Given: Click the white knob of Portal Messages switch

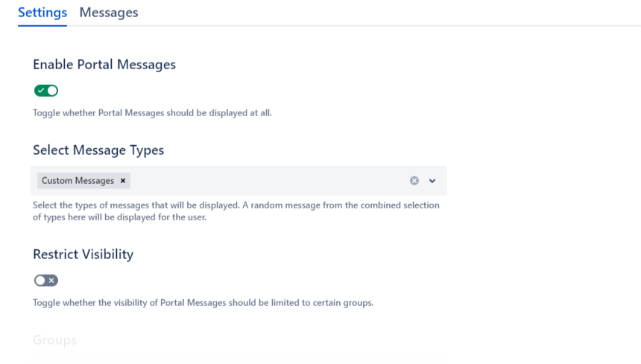Looking at the screenshot, I should coord(52,91).
